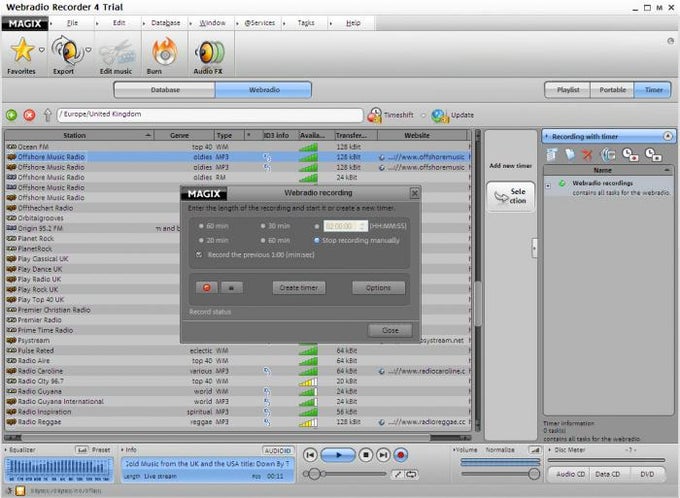
Task: Stop recording with dialog stop button
Action: tap(232, 288)
